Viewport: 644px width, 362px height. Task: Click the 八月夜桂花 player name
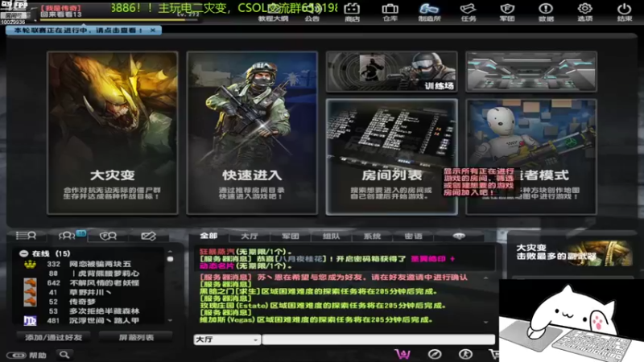click(300, 259)
